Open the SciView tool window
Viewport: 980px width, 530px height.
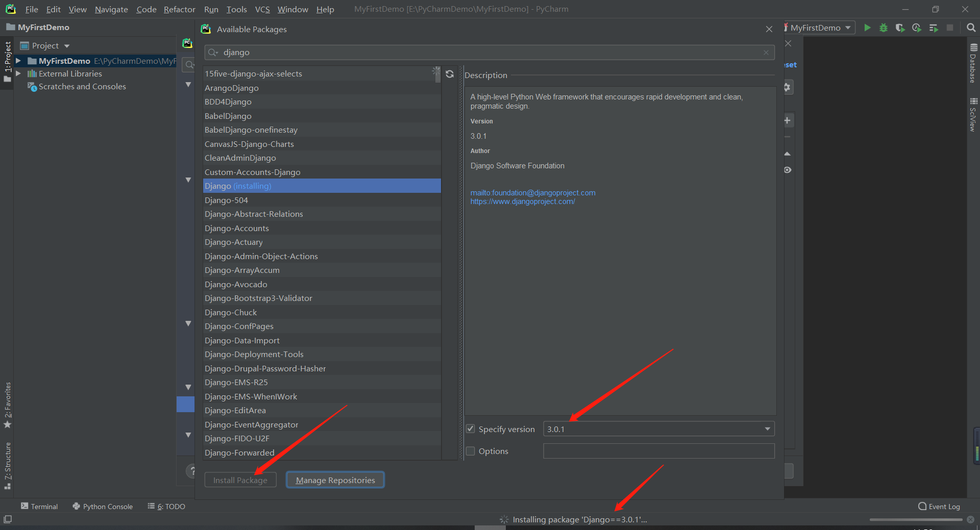click(973, 115)
